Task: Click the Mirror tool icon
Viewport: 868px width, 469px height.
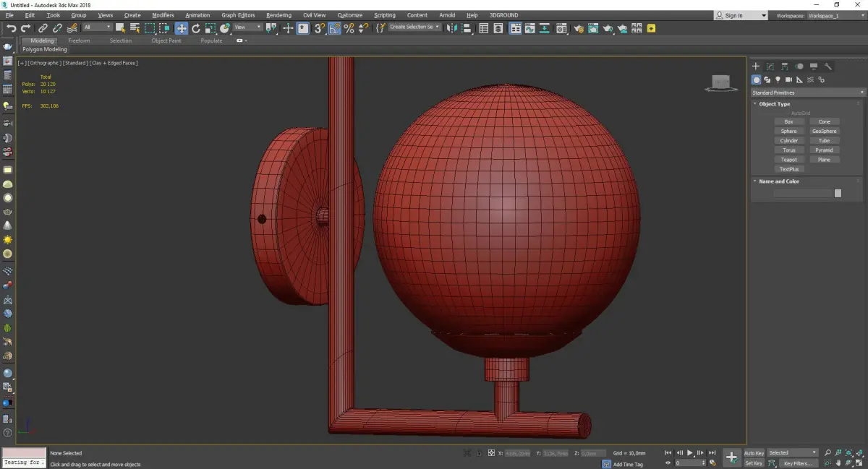Action: 452,28
